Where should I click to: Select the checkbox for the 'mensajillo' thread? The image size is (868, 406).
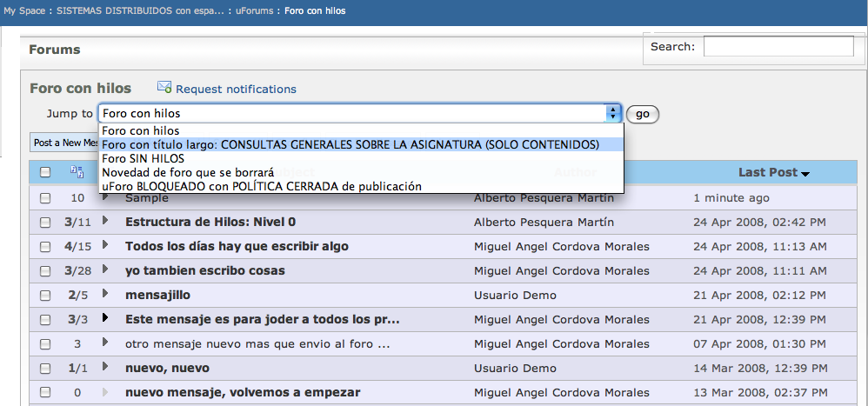pyautogui.click(x=45, y=296)
